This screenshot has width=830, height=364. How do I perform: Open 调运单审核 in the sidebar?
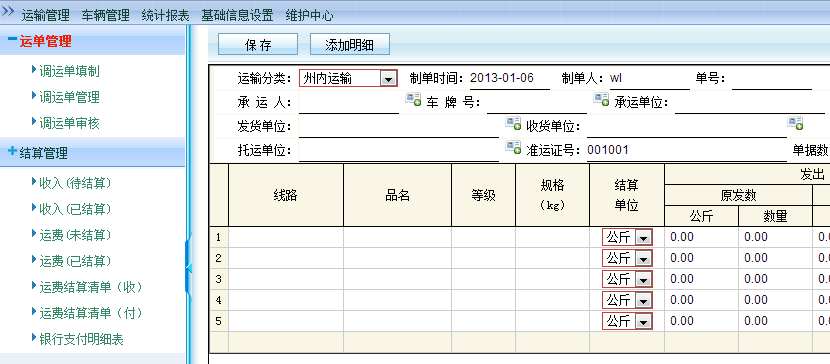point(69,123)
